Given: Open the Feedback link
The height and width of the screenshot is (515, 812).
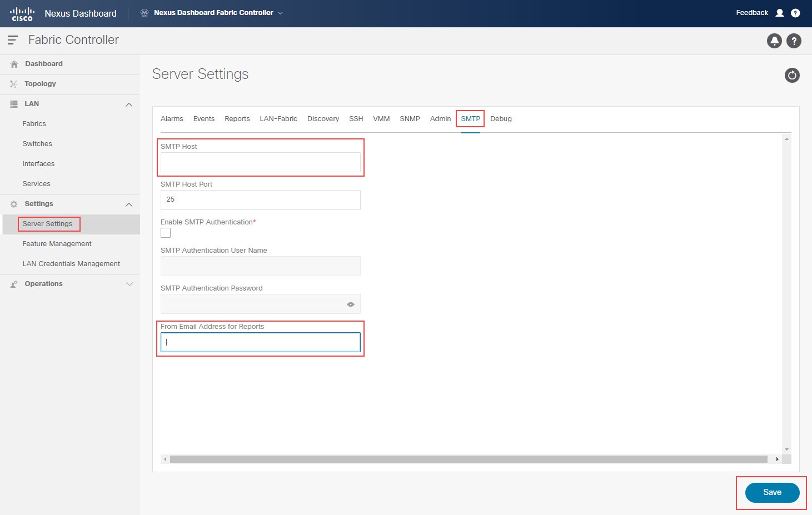Looking at the screenshot, I should pyautogui.click(x=752, y=13).
